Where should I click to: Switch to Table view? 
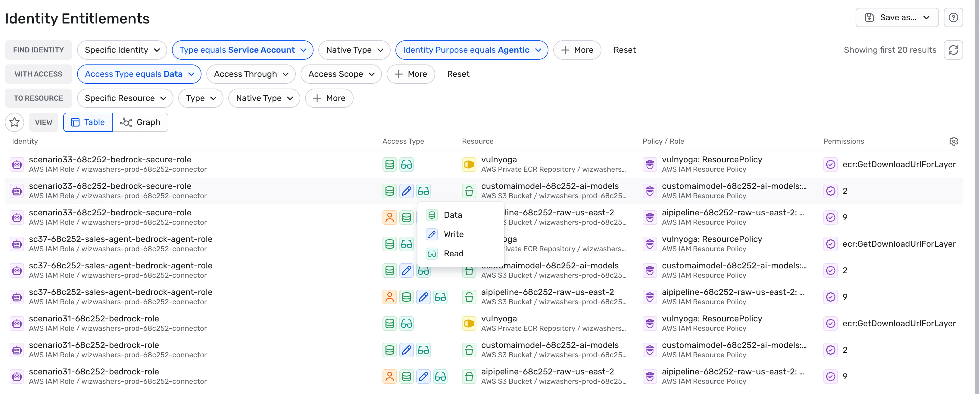point(88,122)
